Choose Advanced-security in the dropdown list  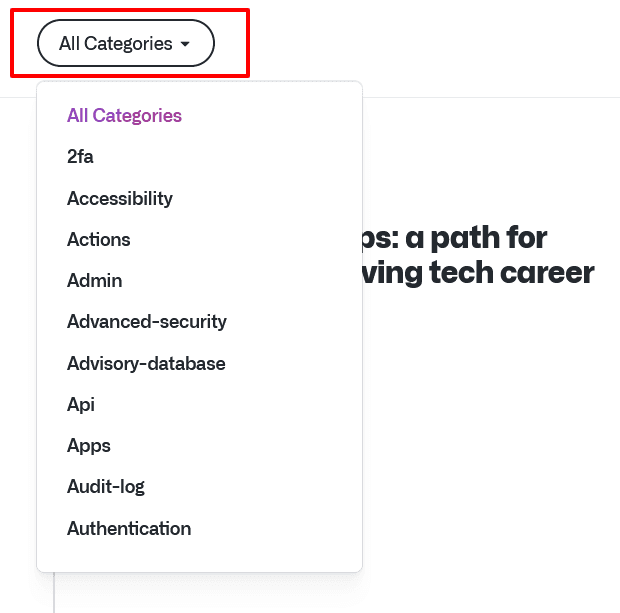147,321
